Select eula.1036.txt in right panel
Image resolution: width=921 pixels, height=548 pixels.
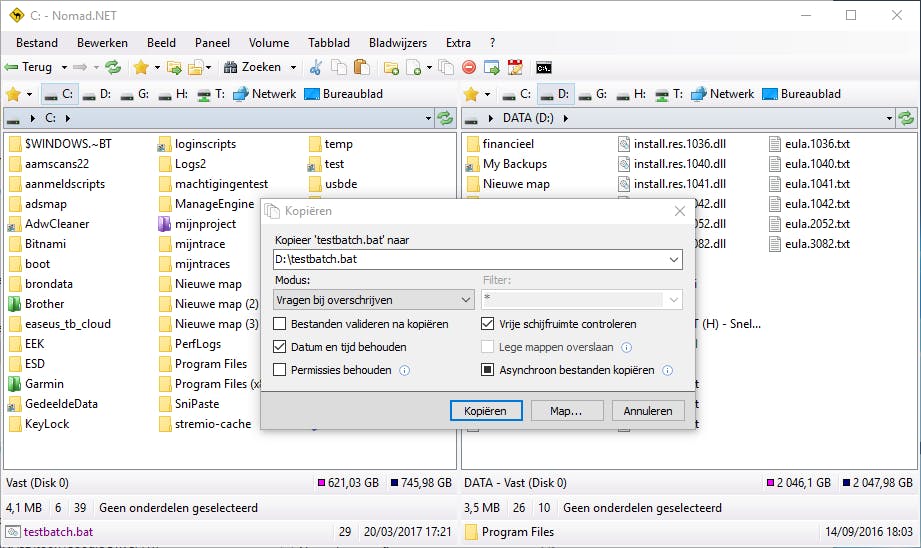(810, 144)
